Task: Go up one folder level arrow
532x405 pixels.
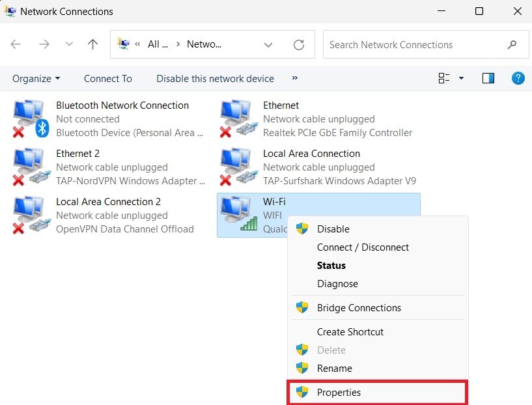Action: point(92,45)
